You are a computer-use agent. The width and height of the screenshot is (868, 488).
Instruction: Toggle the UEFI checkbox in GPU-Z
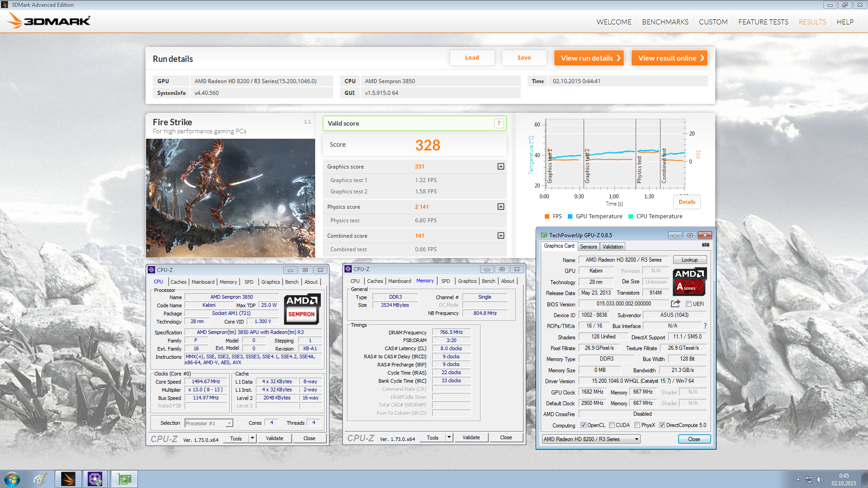pos(689,304)
